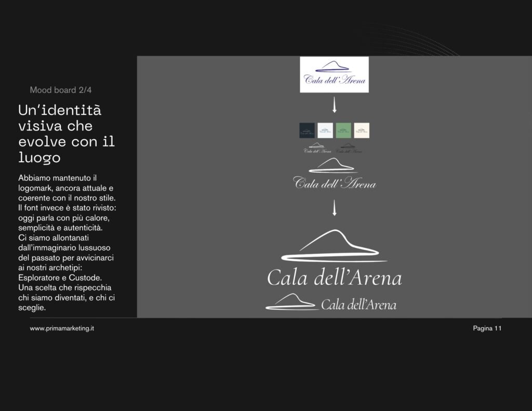Viewport: 532px width, 411px height.
Task: Click the Mood board 2/4 label
Action: [x=61, y=90]
